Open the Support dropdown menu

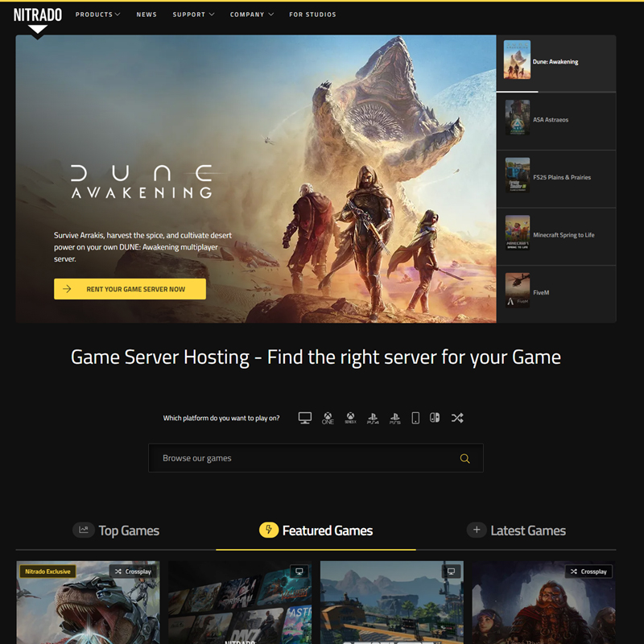tap(193, 14)
